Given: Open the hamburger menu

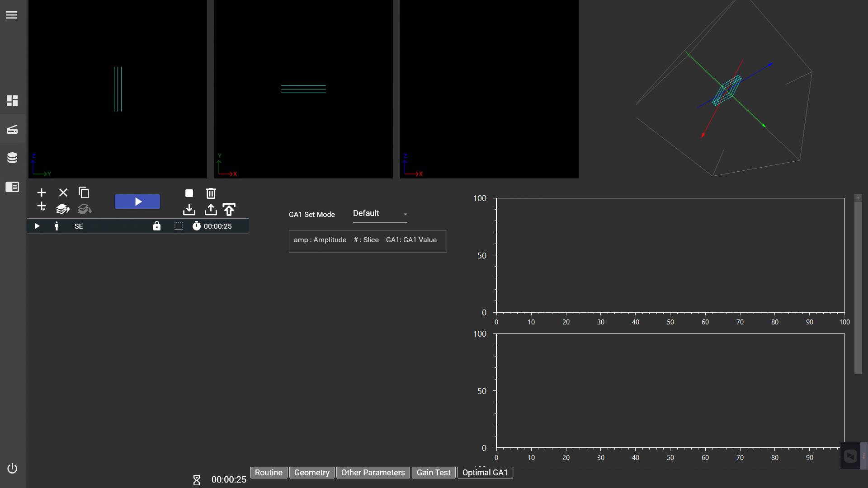Looking at the screenshot, I should pyautogui.click(x=11, y=15).
